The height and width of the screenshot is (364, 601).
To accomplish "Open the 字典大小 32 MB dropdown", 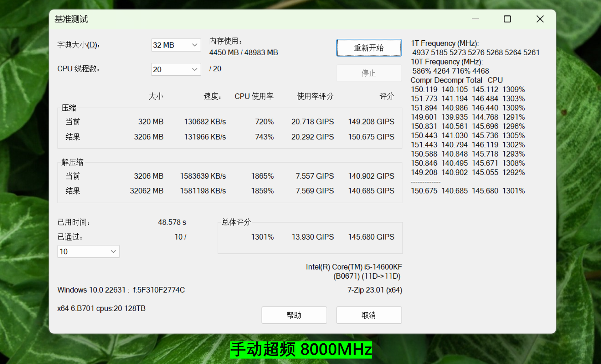I will tap(176, 45).
